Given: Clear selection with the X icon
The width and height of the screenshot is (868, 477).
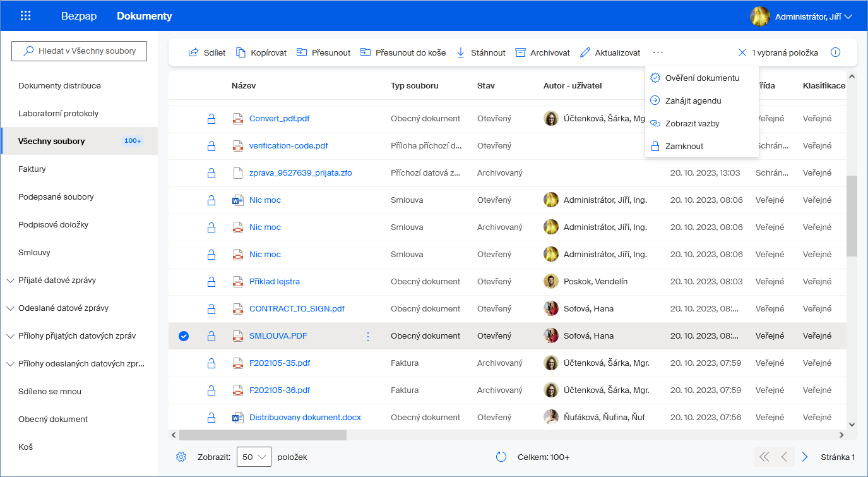Looking at the screenshot, I should [742, 52].
